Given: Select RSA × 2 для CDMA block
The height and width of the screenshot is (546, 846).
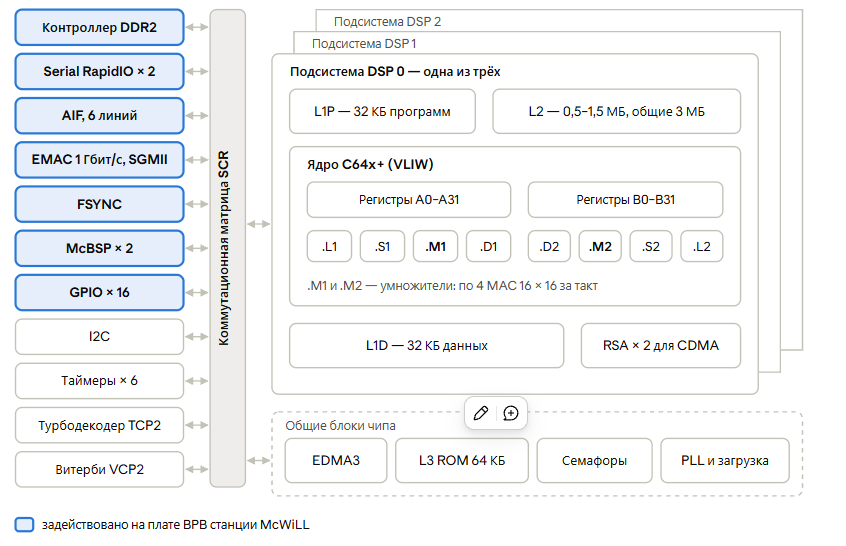Looking at the screenshot, I should (660, 346).
